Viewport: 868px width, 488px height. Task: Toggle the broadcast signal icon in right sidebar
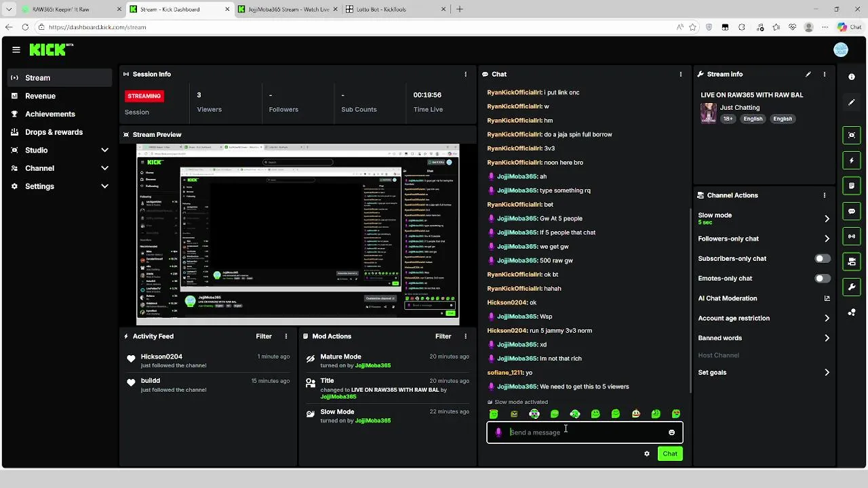point(852,237)
